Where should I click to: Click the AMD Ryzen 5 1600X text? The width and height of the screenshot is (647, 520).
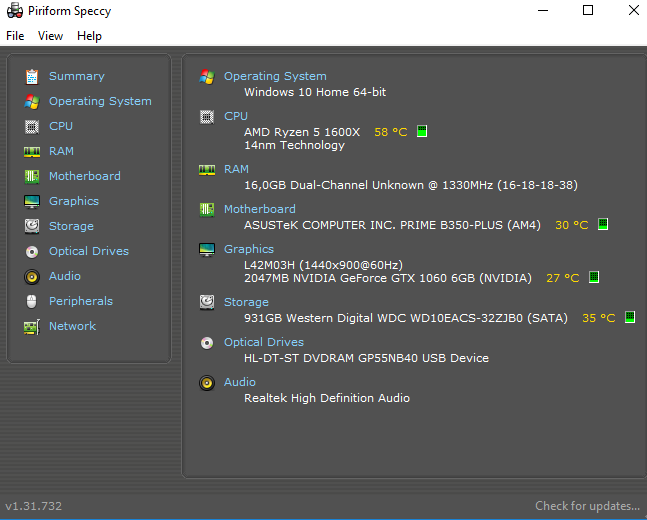(x=302, y=132)
